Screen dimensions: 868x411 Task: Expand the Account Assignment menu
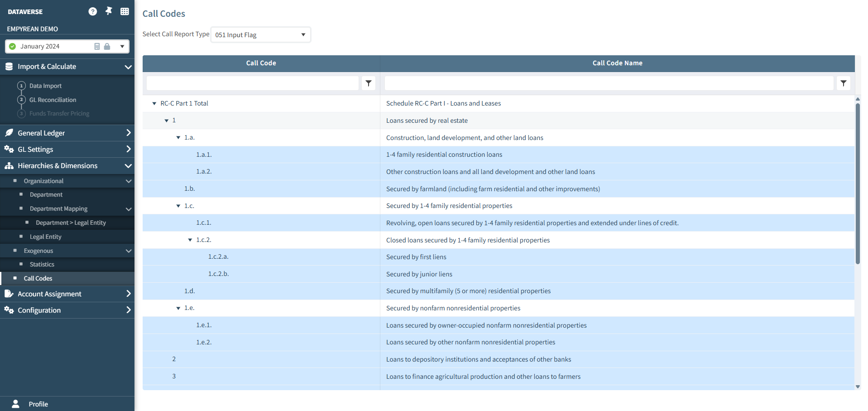coord(128,294)
